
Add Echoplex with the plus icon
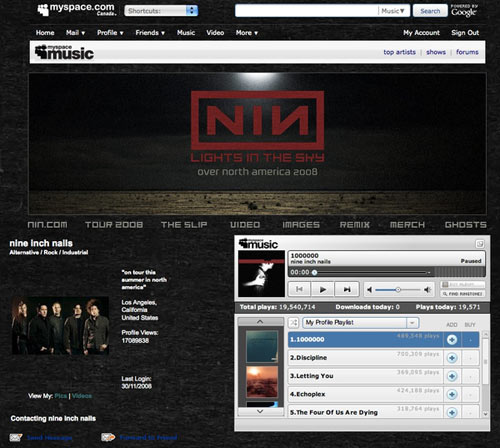click(452, 394)
